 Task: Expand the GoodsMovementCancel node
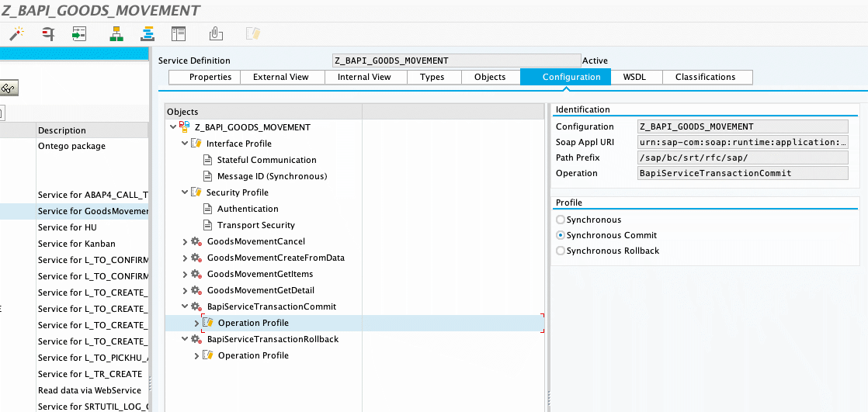click(185, 241)
